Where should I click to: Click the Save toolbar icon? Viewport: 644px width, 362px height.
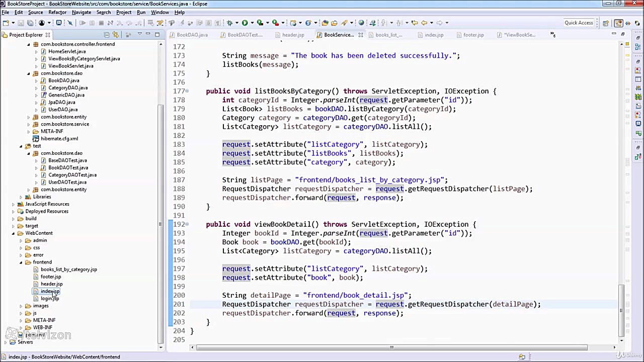point(21,23)
